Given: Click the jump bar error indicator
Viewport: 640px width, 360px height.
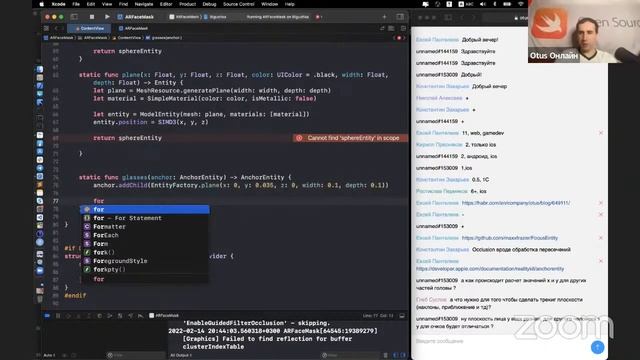Looking at the screenshot, I should [399, 38].
